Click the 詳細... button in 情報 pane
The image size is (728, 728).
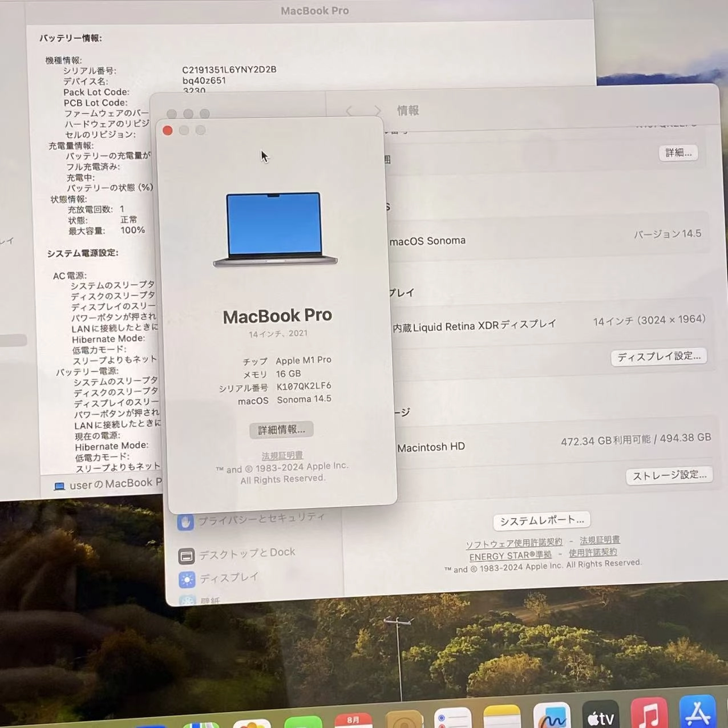[x=678, y=153]
